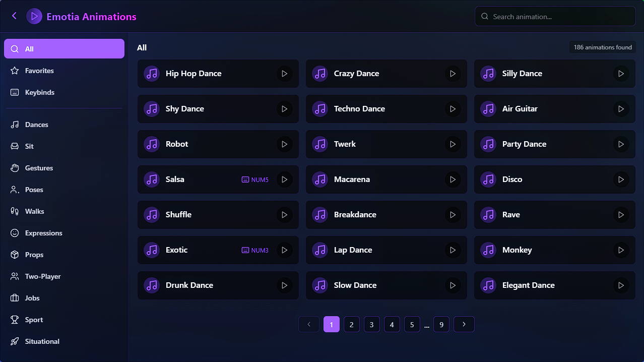
Task: Jump to page 9
Action: (441, 324)
